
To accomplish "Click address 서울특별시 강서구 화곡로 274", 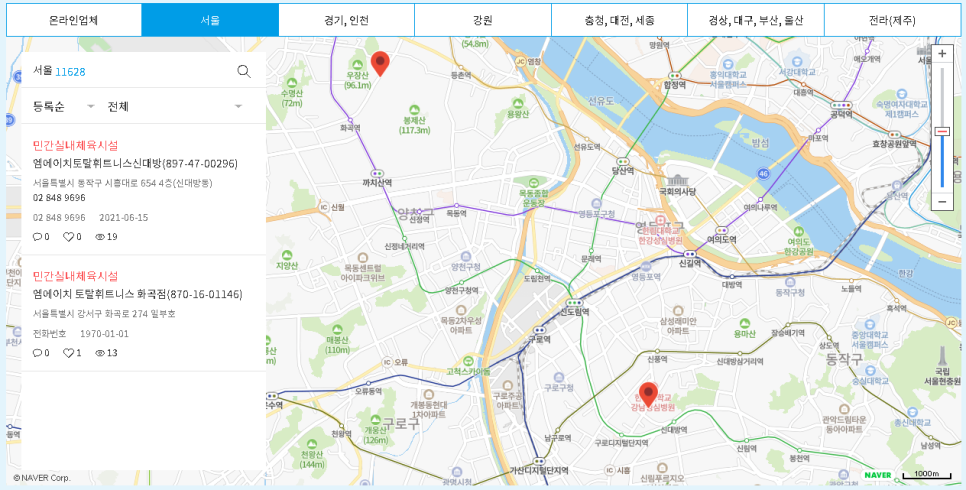I will pyautogui.click(x=104, y=314).
